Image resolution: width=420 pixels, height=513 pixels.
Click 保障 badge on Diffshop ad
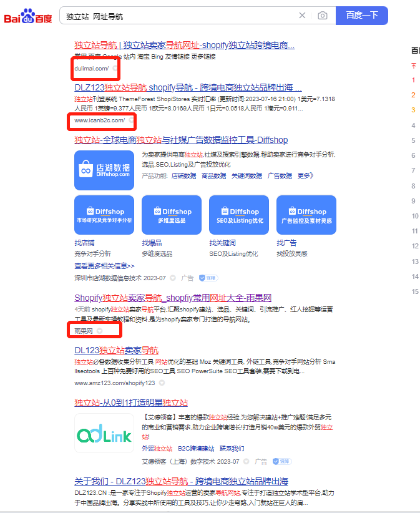(208, 278)
